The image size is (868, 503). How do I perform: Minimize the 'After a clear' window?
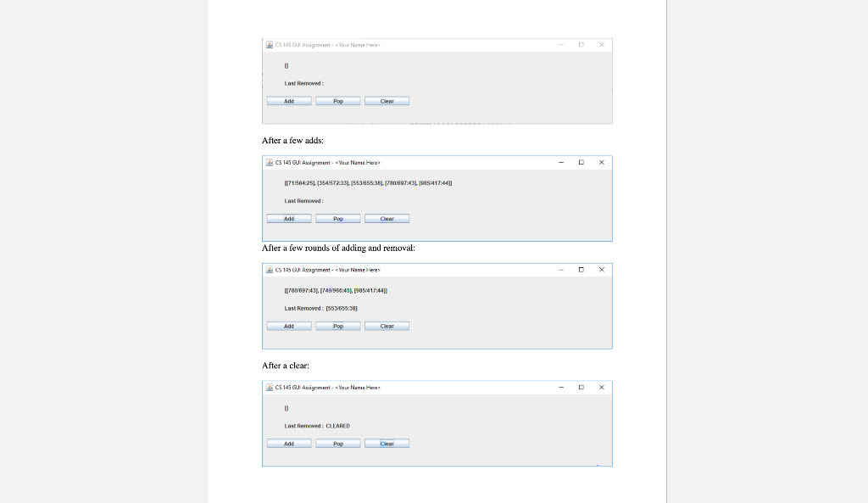point(561,388)
